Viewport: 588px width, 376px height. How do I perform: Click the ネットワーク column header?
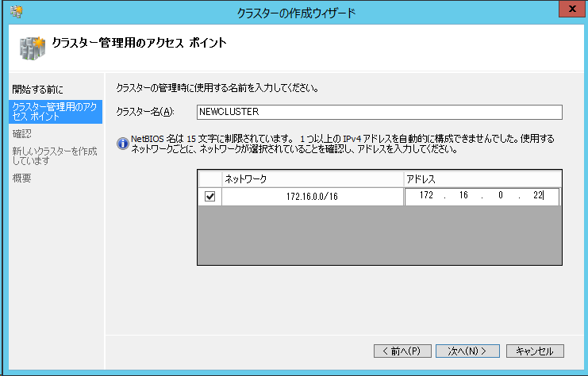coord(312,179)
